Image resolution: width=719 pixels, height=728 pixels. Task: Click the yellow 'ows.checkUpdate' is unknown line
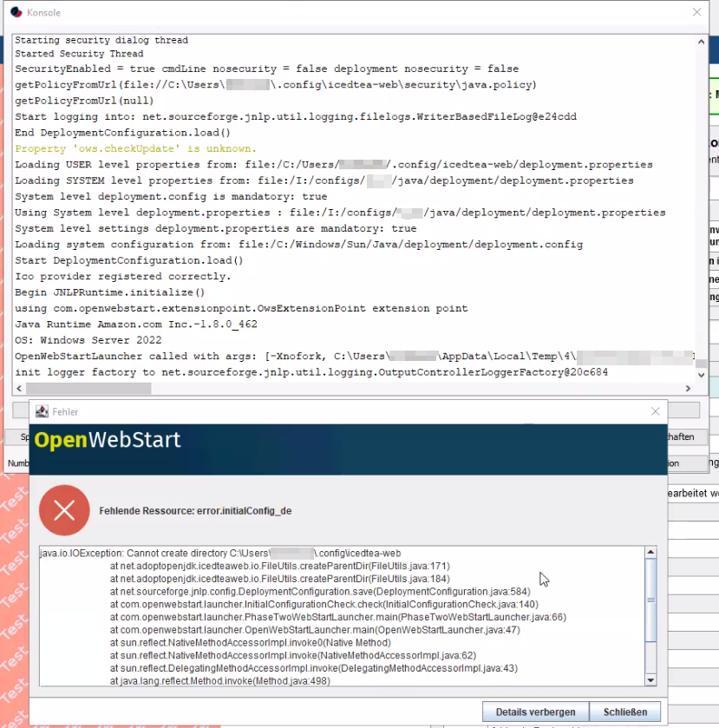135,148
